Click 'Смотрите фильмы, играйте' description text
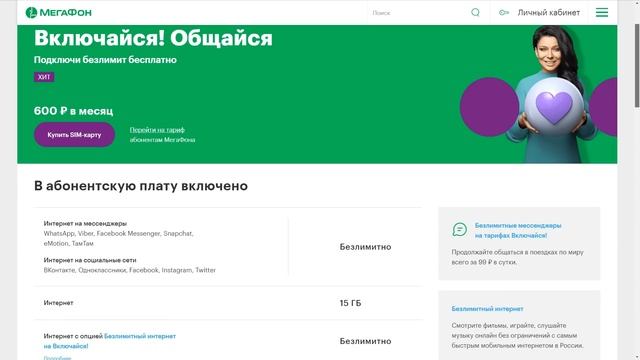 pos(518,336)
